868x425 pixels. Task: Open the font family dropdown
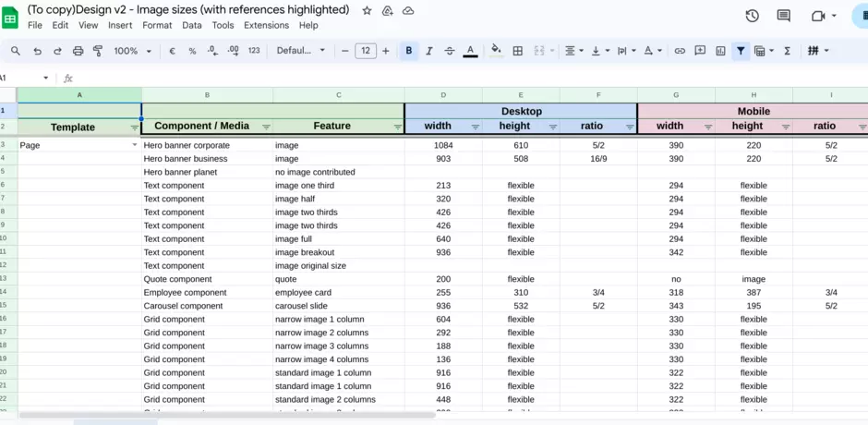[x=301, y=51]
